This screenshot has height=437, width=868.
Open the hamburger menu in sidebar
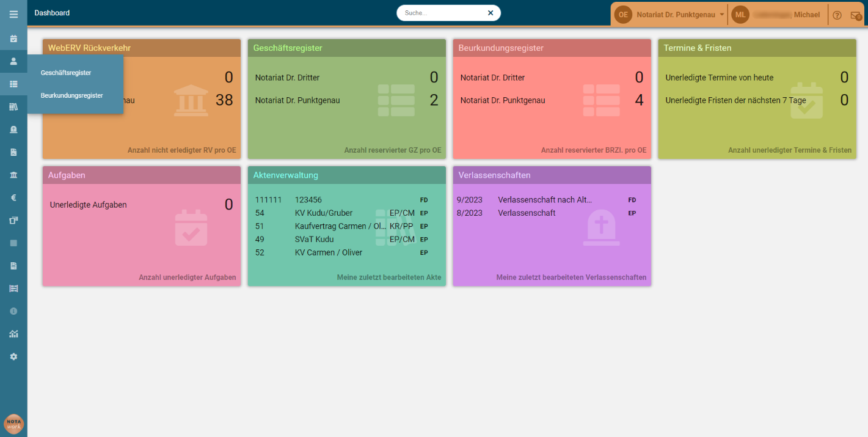coord(13,14)
